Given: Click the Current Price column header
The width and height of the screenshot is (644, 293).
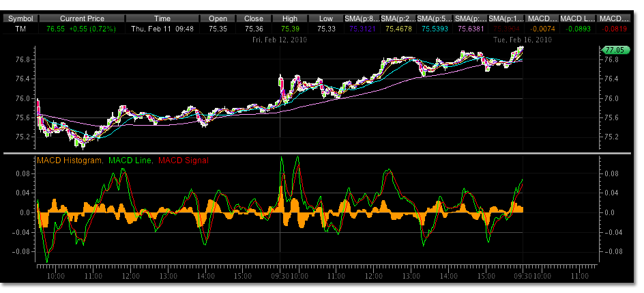Looking at the screenshot, I should [x=81, y=19].
